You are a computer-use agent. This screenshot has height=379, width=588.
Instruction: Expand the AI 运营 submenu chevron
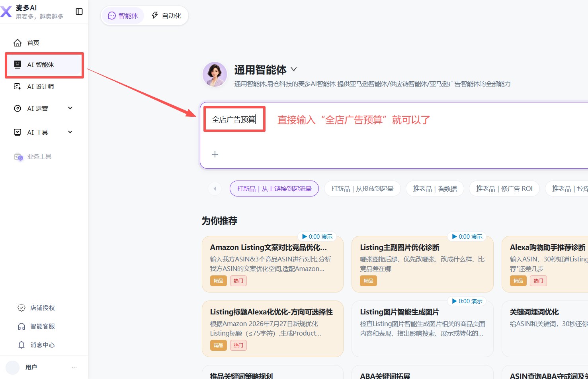[x=70, y=108]
